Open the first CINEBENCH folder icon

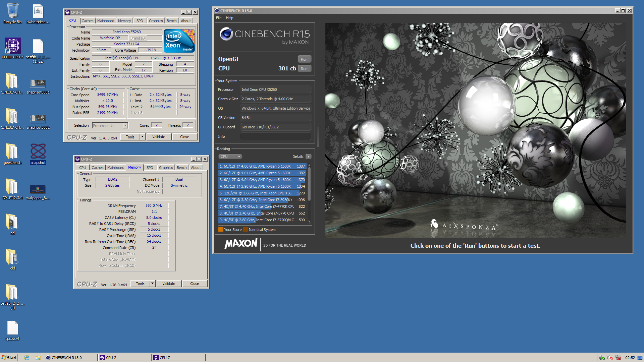12,84
